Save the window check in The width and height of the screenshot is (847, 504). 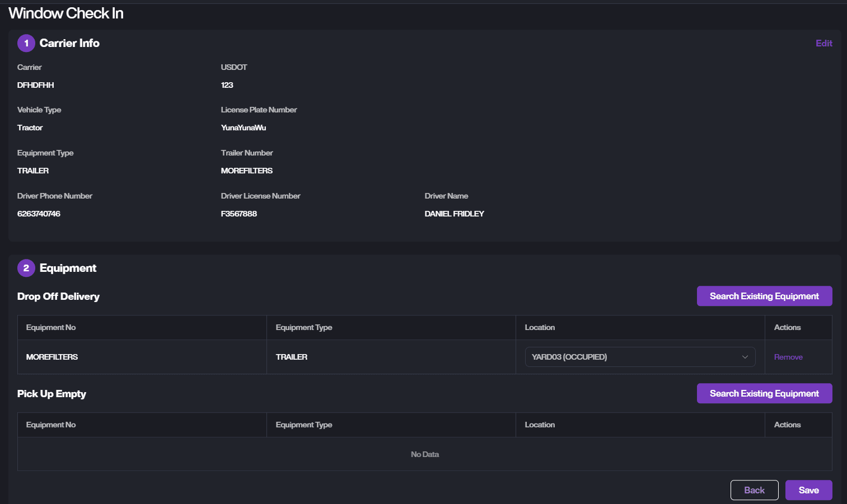pos(808,490)
